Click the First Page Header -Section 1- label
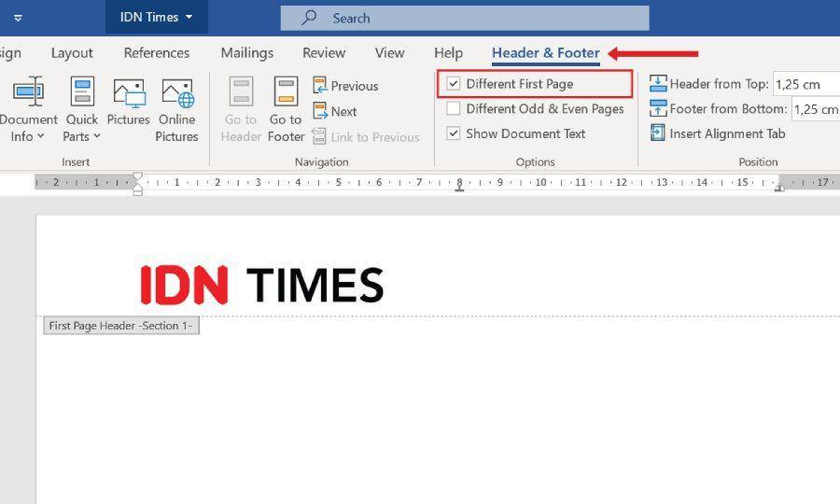 (121, 326)
